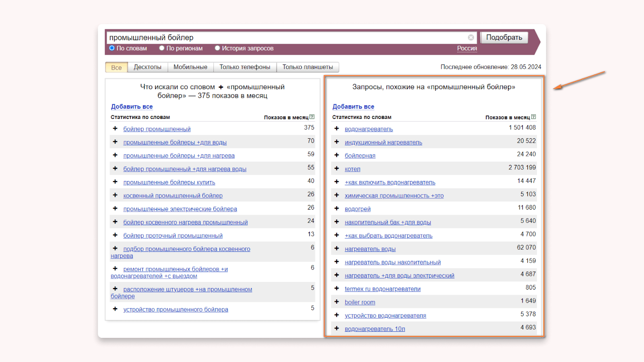Click the plus for '+как включить водонагреватель'
This screenshot has height=362, width=644.
click(x=336, y=181)
